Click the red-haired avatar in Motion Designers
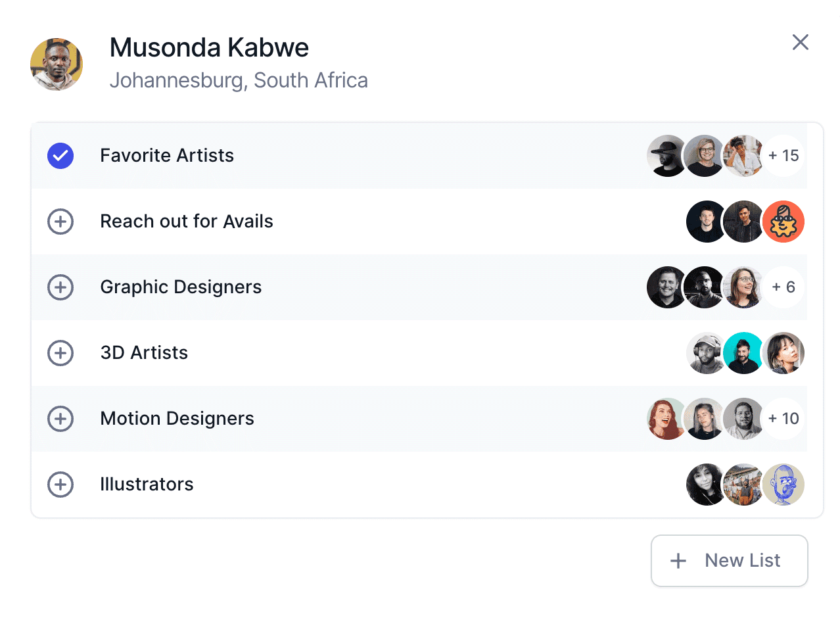Viewport: 840px width, 618px height. tap(666, 419)
